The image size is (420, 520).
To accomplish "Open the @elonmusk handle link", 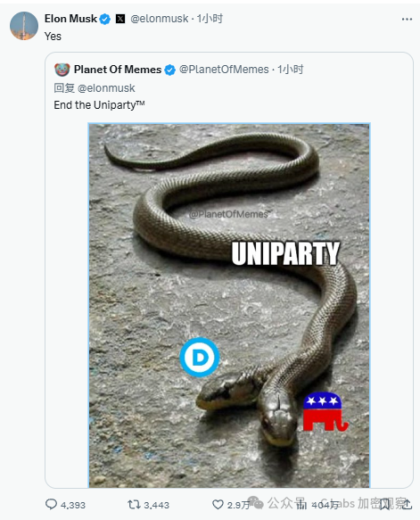I will (160, 19).
